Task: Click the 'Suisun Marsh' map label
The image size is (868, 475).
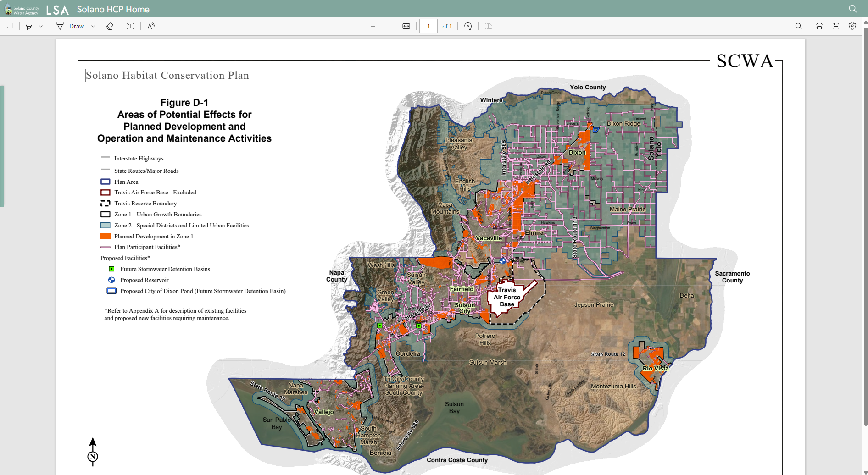Action: click(x=488, y=362)
